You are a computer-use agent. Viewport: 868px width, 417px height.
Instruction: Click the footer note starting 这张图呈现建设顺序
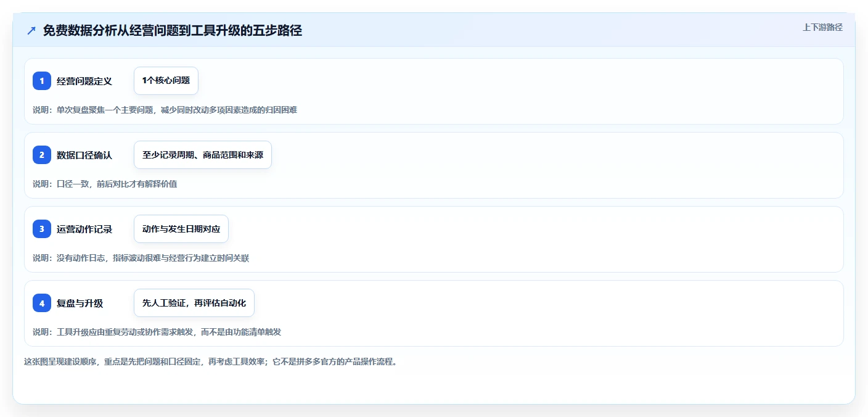211,361
